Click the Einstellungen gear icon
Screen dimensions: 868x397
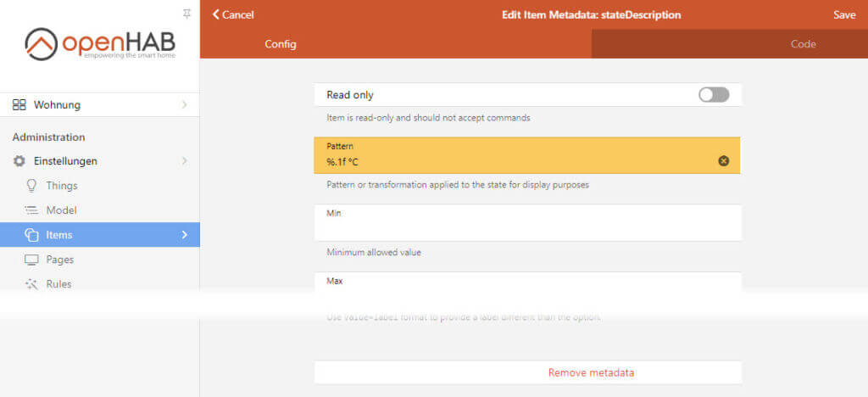pos(19,161)
